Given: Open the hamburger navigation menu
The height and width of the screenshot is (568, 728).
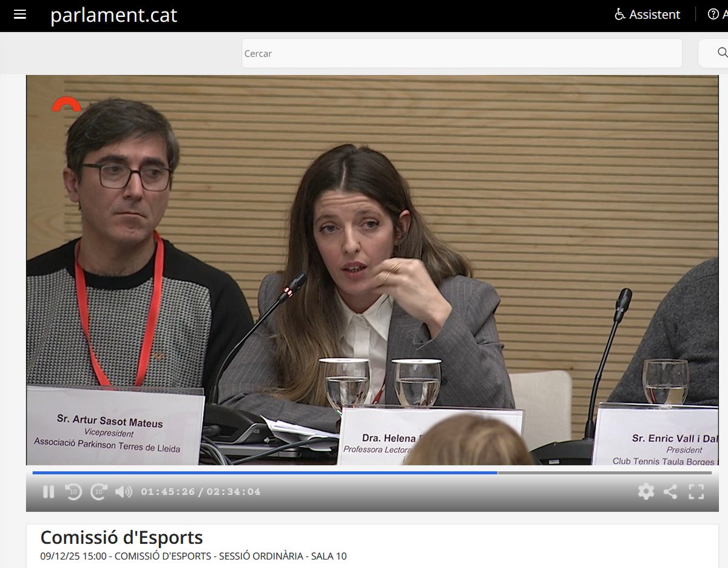Looking at the screenshot, I should pos(20,15).
